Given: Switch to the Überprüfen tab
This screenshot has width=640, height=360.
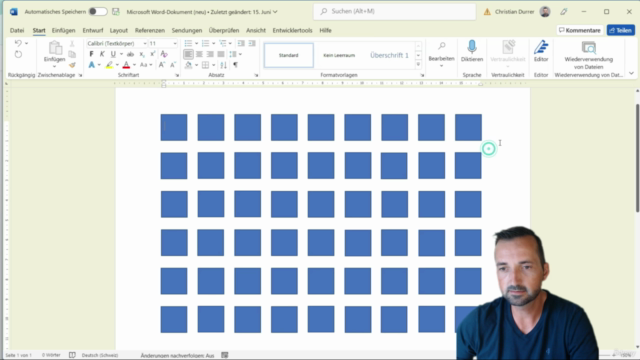Looking at the screenshot, I should 224,30.
